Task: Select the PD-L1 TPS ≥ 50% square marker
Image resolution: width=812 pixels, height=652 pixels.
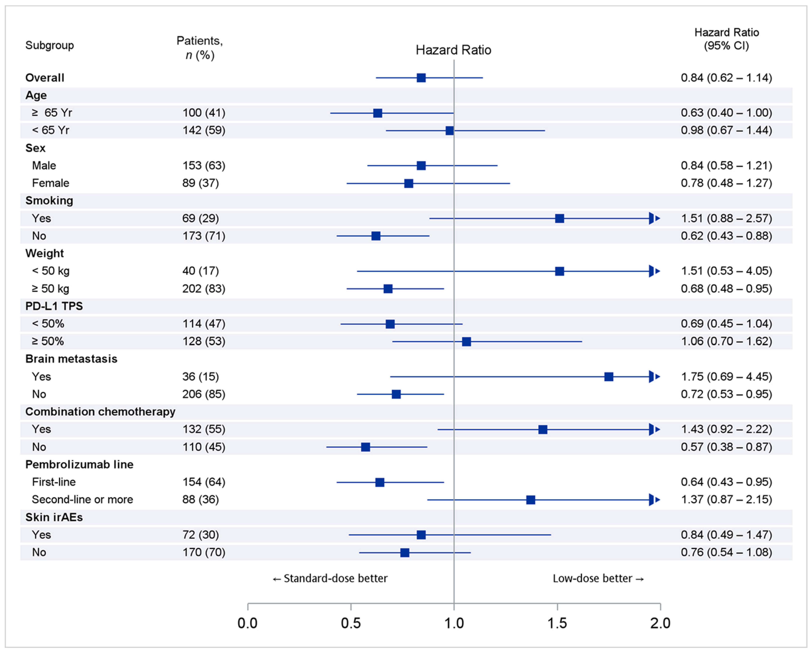Action: [x=466, y=342]
